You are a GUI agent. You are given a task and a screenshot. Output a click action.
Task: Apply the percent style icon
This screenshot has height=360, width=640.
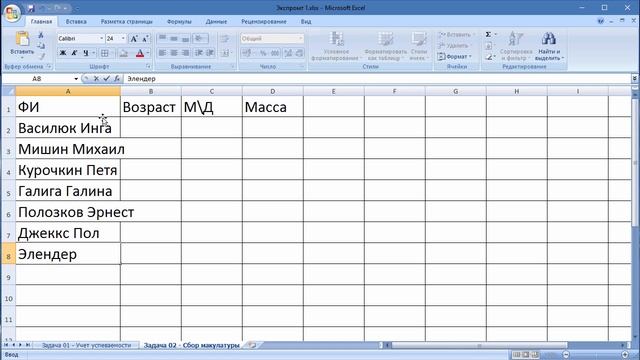tap(263, 53)
